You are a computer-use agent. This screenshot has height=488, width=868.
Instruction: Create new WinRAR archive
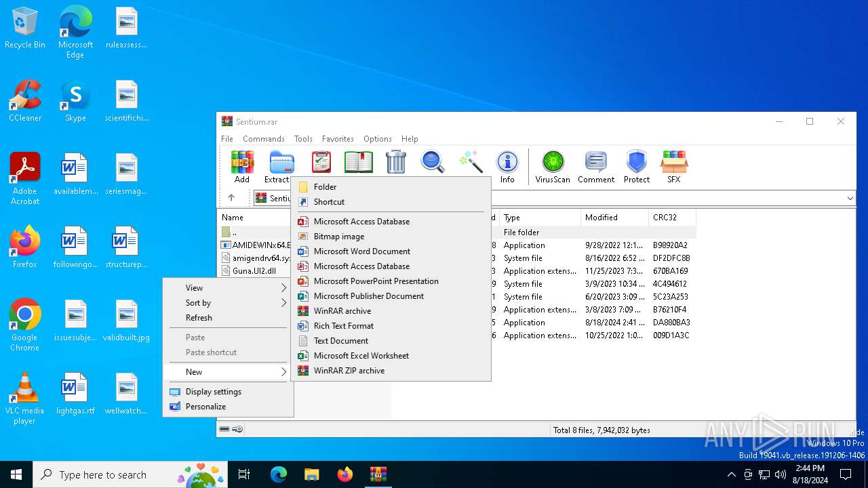pyautogui.click(x=391, y=311)
